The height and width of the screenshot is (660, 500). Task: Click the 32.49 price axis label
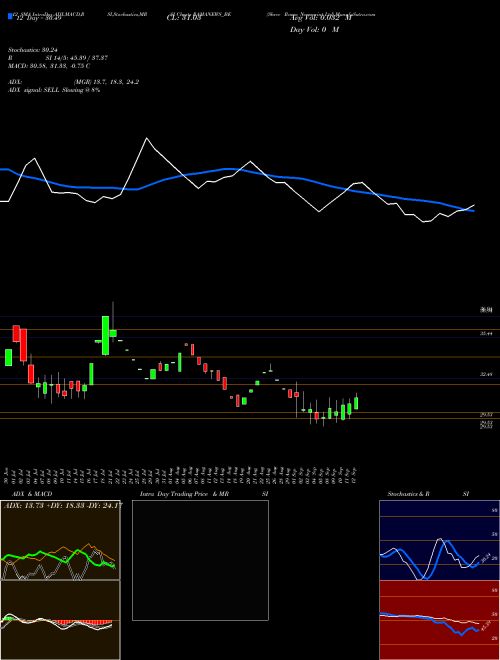486,374
